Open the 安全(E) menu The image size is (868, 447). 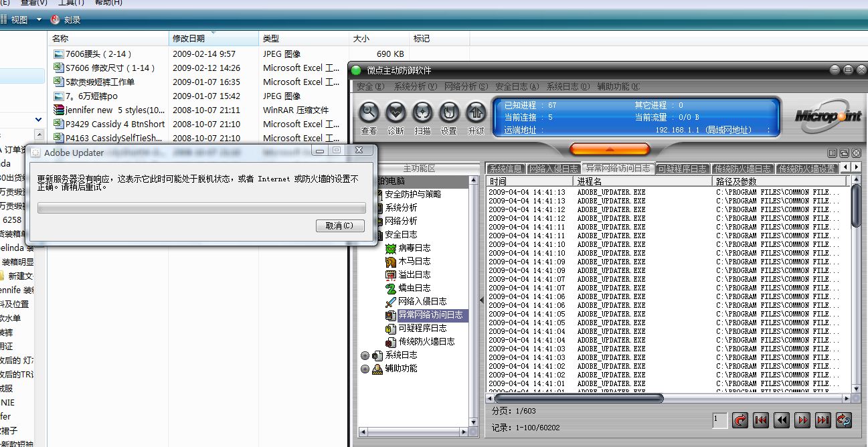pos(371,87)
